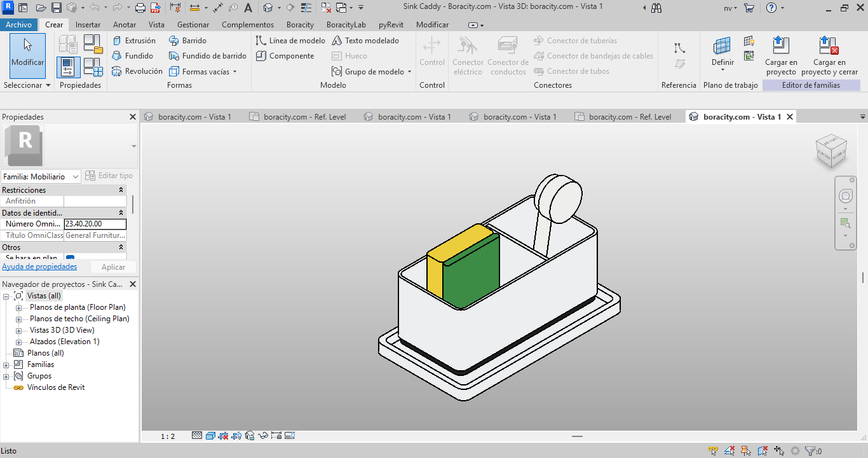
Task: Activate the Revolución revolve tool
Action: point(137,71)
